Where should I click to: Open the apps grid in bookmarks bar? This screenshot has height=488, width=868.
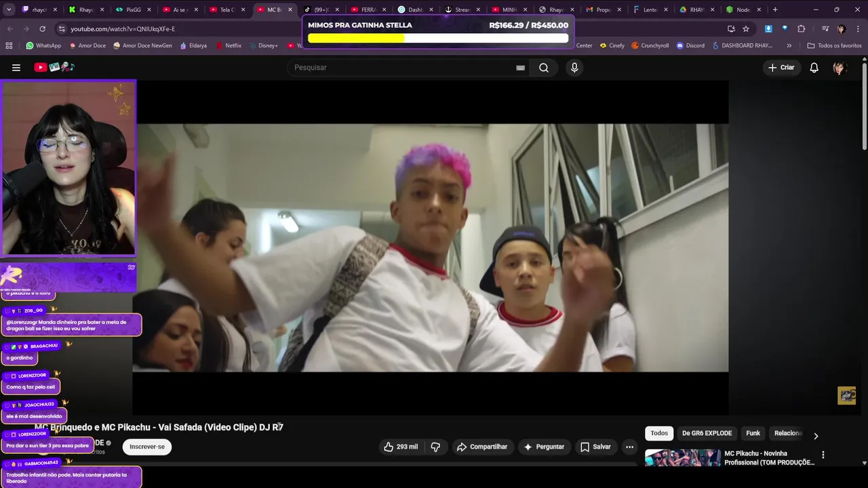pos(9,45)
